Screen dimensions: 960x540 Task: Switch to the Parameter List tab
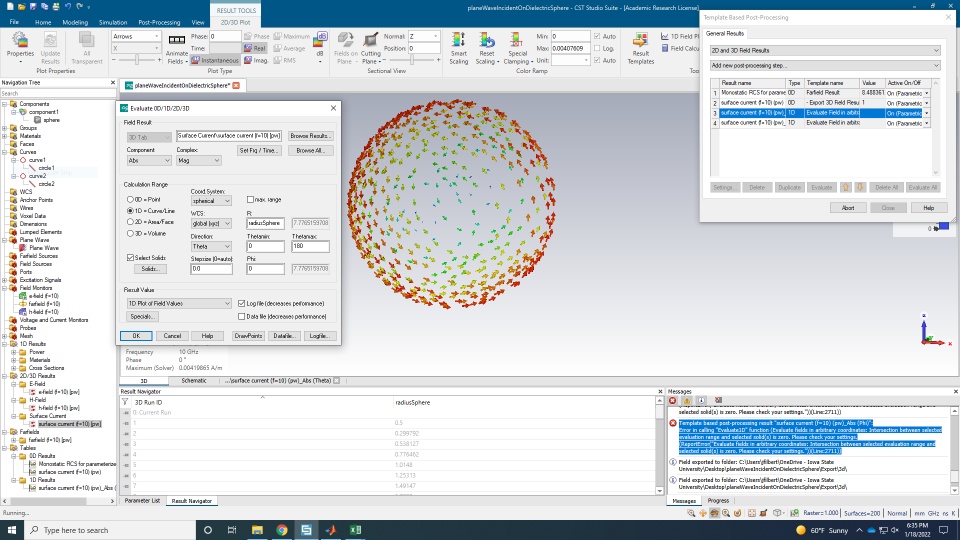click(x=142, y=501)
